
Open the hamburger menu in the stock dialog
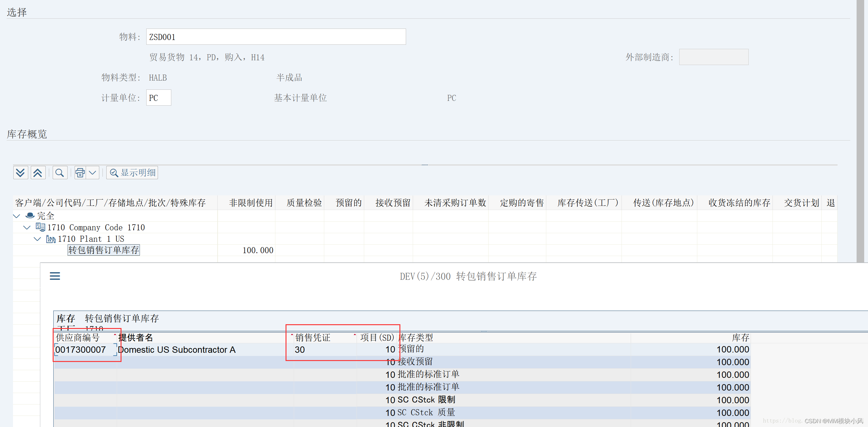[55, 276]
